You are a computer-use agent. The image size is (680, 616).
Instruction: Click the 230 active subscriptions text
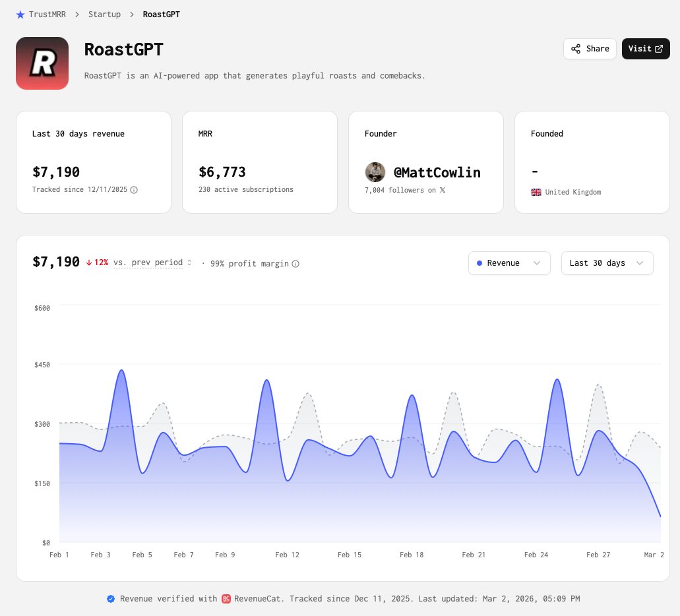point(246,189)
